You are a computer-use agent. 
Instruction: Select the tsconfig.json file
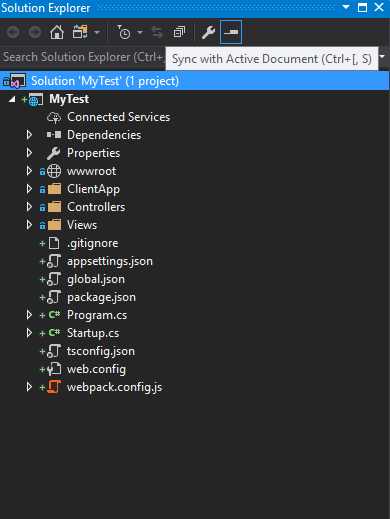101,351
